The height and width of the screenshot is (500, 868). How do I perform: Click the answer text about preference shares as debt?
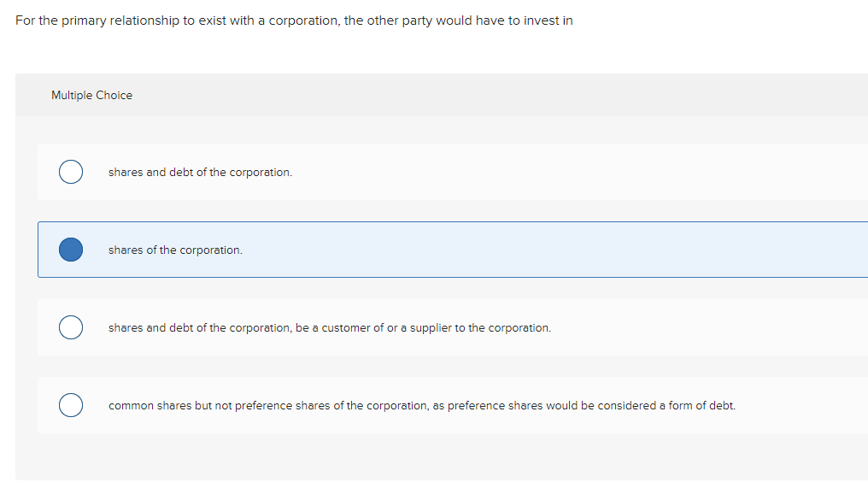421,406
